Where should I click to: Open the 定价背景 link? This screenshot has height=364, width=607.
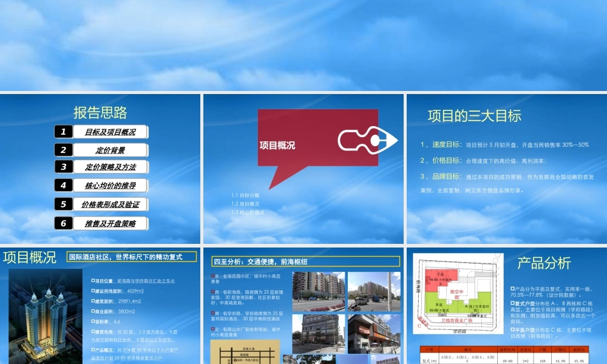tap(110, 150)
